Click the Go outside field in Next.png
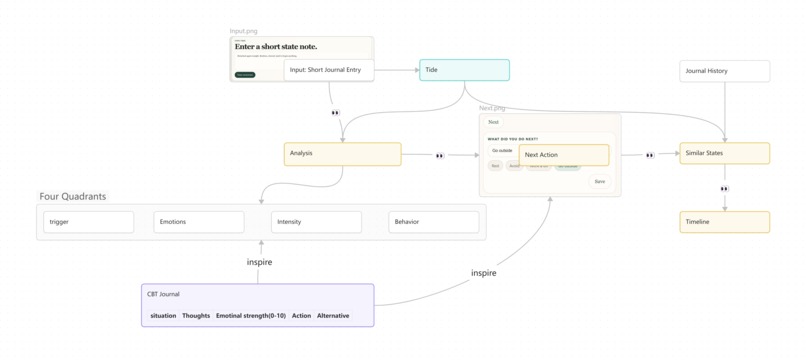The image size is (806, 363). [x=503, y=151]
